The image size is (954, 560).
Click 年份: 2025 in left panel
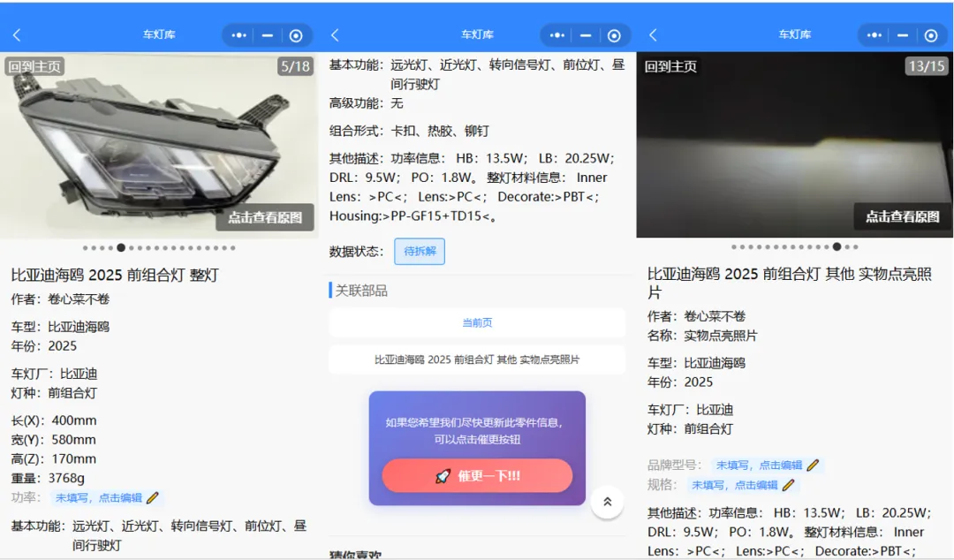pyautogui.click(x=44, y=345)
